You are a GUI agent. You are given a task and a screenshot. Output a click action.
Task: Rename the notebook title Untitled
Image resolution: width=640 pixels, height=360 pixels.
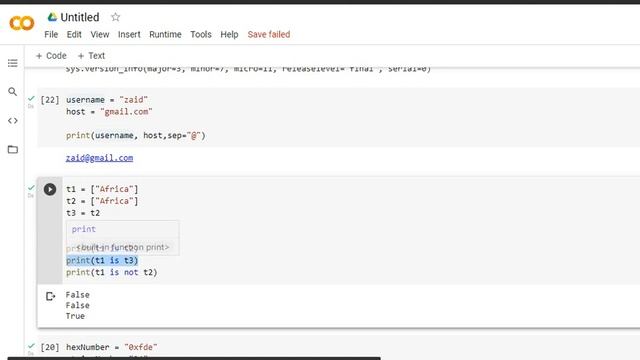pyautogui.click(x=80, y=17)
